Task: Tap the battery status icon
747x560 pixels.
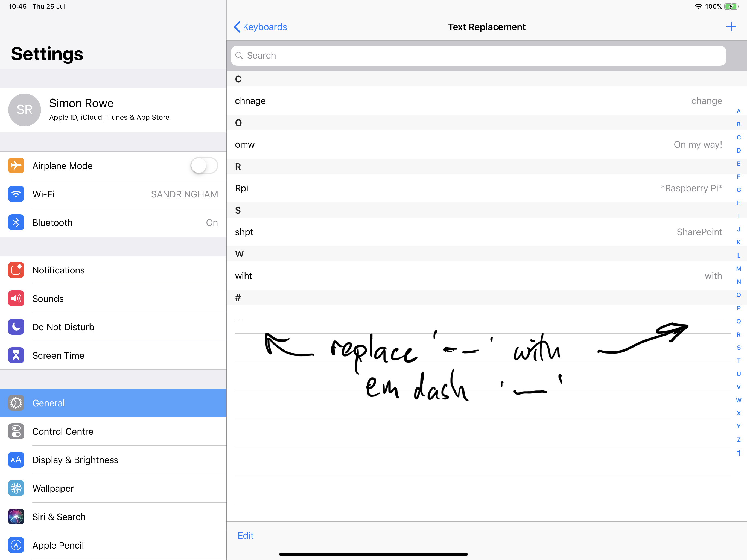Action: tap(731, 6)
